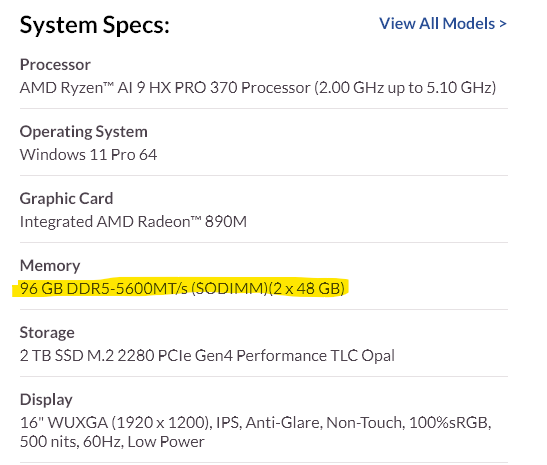Click the PCIe Gen4 Performance TLC Opal text
This screenshot has width=547, height=465.
tap(276, 355)
